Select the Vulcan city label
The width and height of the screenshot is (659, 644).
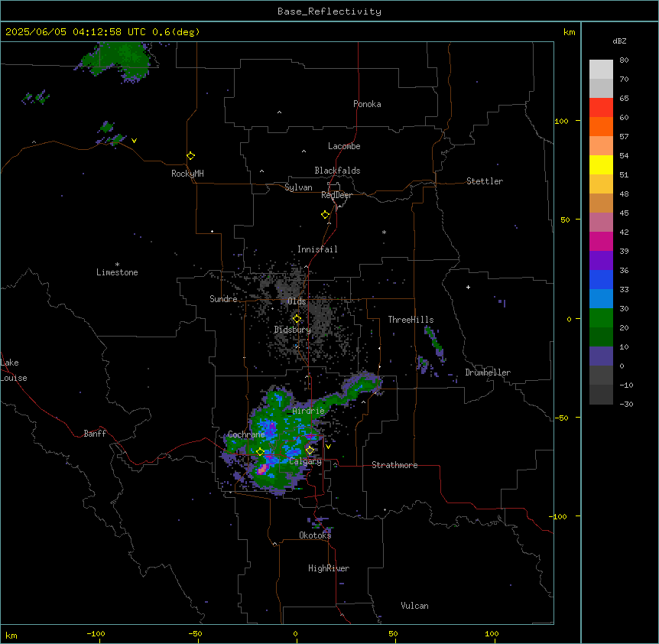point(415,606)
